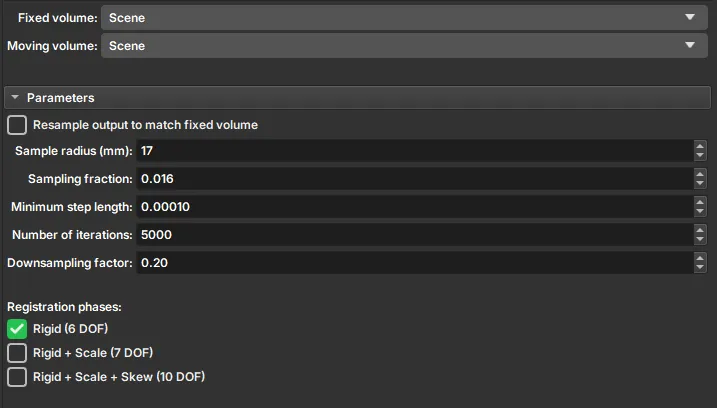Decrease Sample radius with down arrow
717x408 pixels.
[700, 156]
